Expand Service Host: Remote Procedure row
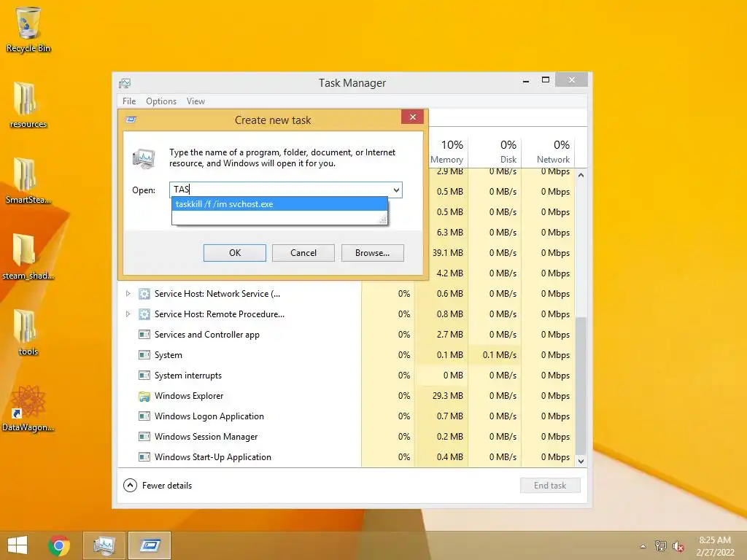 click(x=128, y=314)
